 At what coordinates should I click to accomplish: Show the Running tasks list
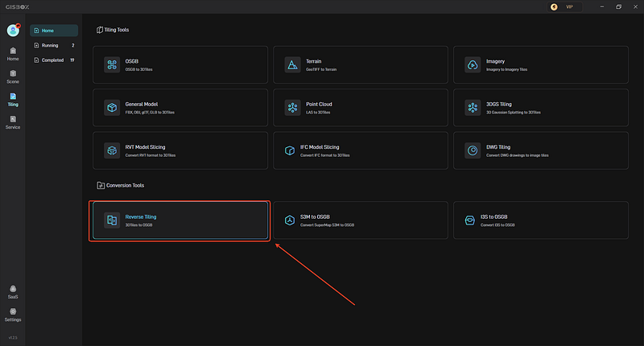54,45
